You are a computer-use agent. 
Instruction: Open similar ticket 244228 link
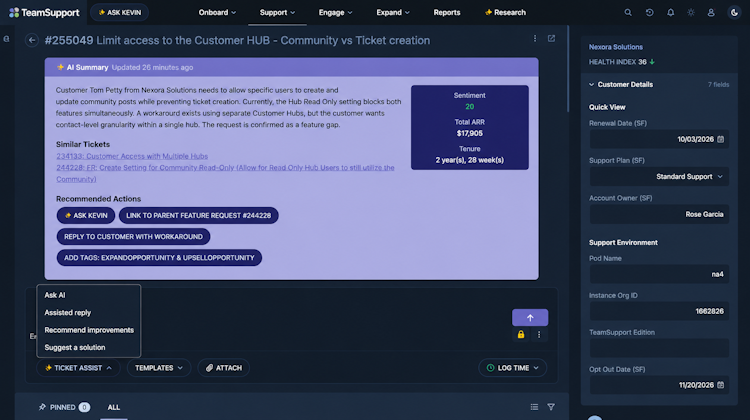(x=225, y=173)
